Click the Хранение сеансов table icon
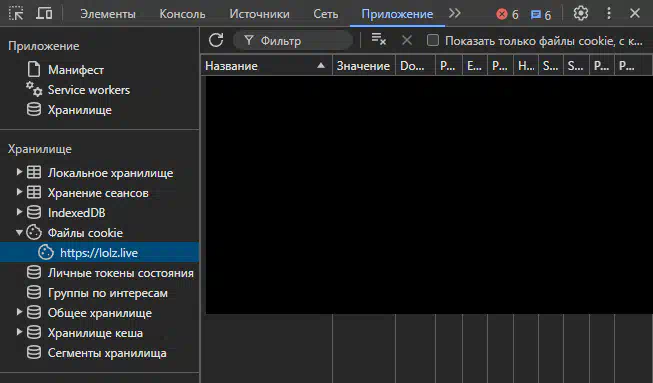This screenshot has width=653, height=383. click(34, 192)
